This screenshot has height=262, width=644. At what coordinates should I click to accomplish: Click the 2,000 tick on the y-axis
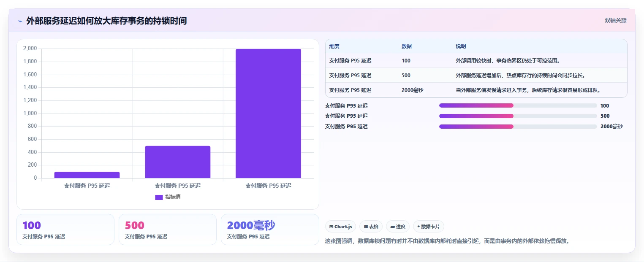[x=30, y=49]
